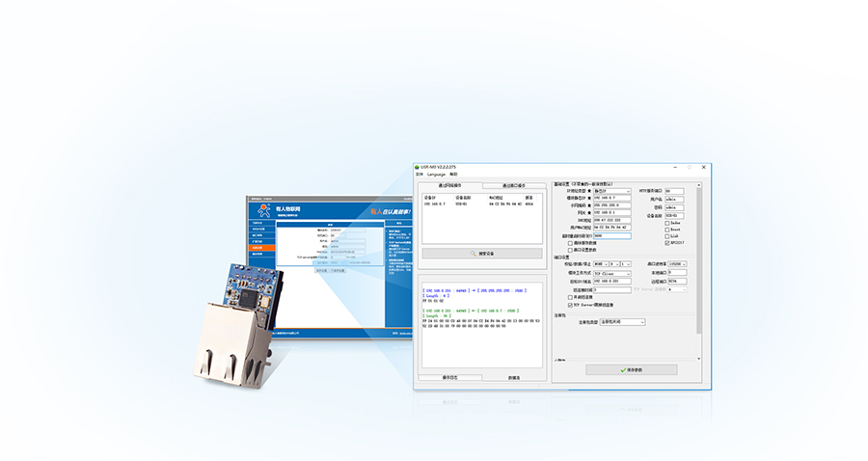Click the HTTP service port input field
The image size is (868, 461).
pos(674,191)
